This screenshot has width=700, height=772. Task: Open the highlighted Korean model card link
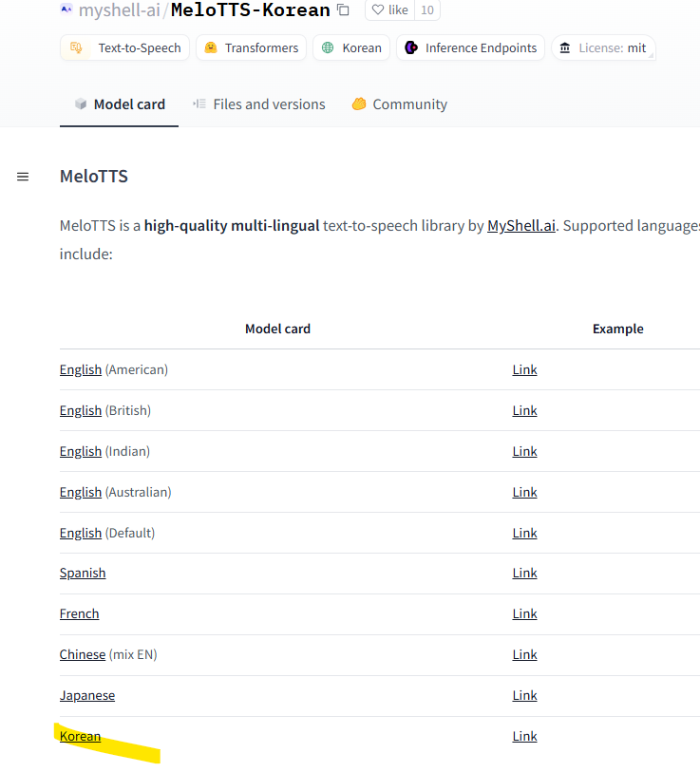coord(80,736)
